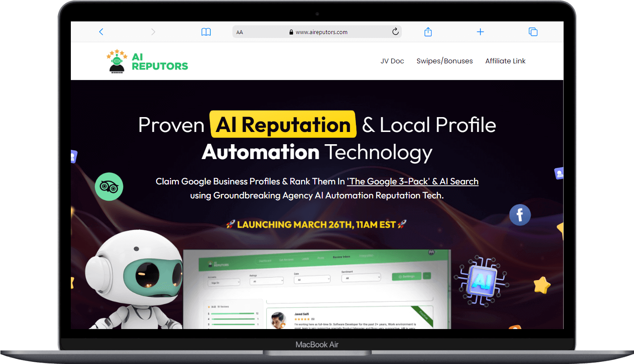Click the www.aireputors.com address field
Image resolution: width=634 pixels, height=364 pixels.
point(317,32)
